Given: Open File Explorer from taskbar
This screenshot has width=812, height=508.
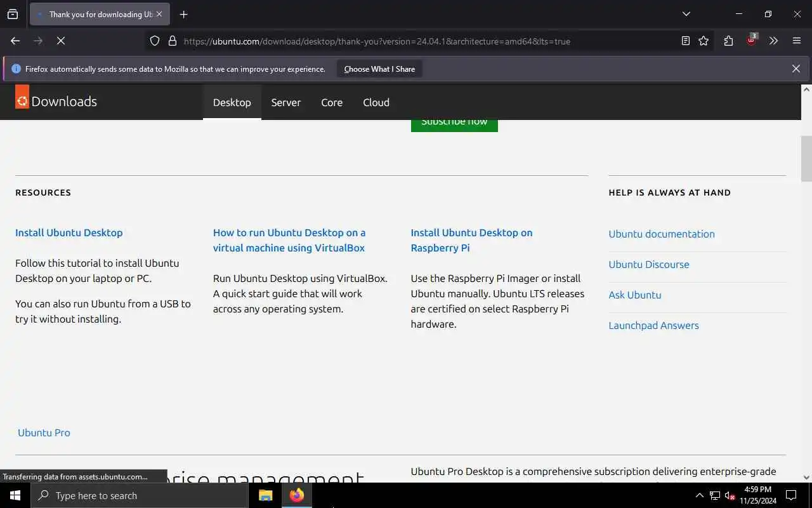Looking at the screenshot, I should click(x=265, y=495).
